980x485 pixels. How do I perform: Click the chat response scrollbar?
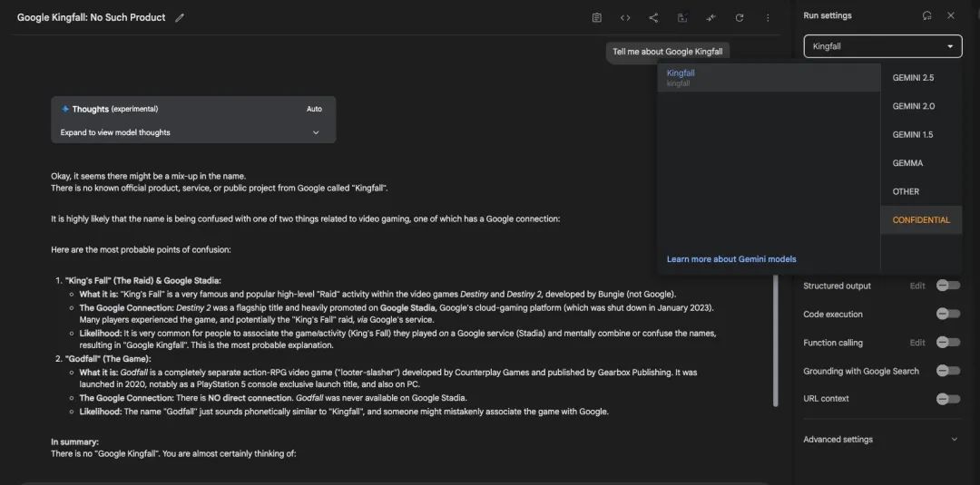[776, 340]
